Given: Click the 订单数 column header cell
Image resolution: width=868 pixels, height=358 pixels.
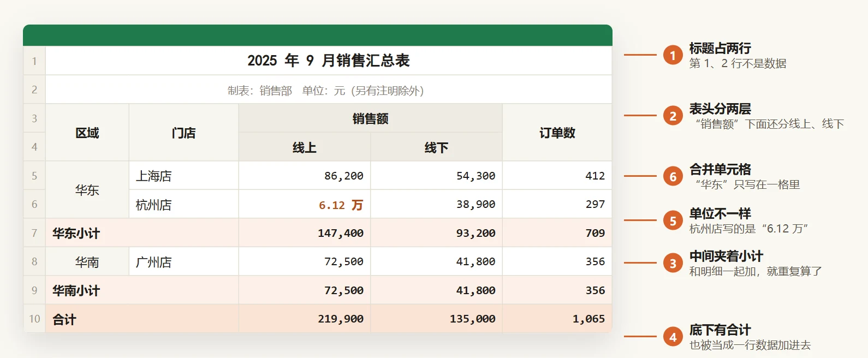Looking at the screenshot, I should [557, 133].
